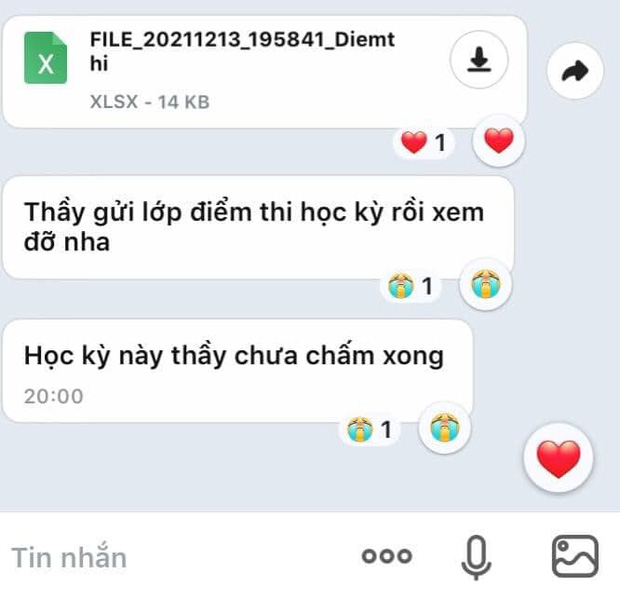This screenshot has width=620, height=600.
Task: Open file name FILE_20211213_195841_Diemthi
Action: point(242,51)
